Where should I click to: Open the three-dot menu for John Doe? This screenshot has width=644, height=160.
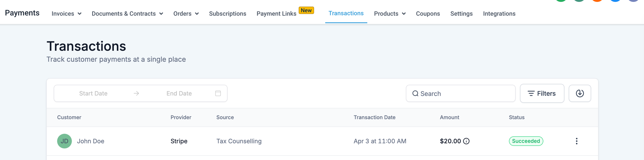click(x=576, y=141)
